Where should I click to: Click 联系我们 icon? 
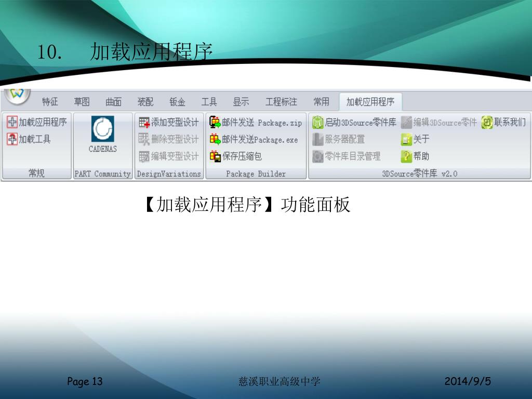487,123
